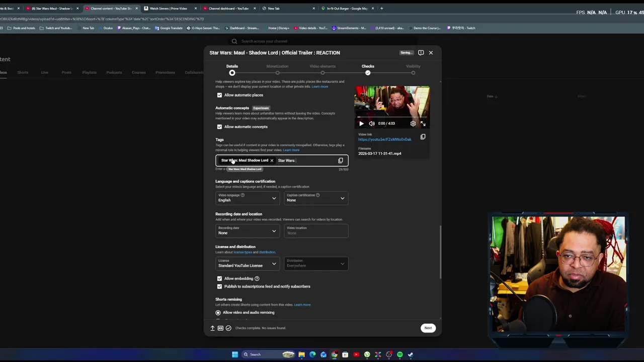Image resolution: width=644 pixels, height=362 pixels.
Task: Open the 'Pools and hotels' bookmark folder
Action: pyautogui.click(x=22, y=28)
